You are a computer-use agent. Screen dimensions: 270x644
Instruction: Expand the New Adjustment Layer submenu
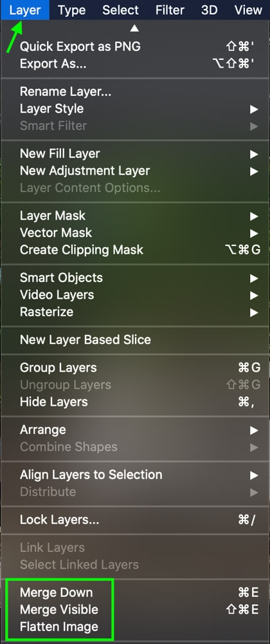(x=135, y=171)
